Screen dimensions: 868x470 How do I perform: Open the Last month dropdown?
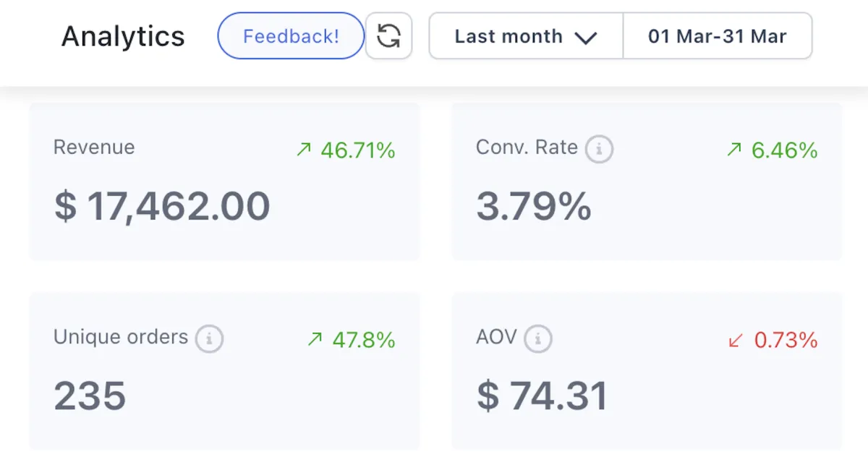(x=525, y=36)
